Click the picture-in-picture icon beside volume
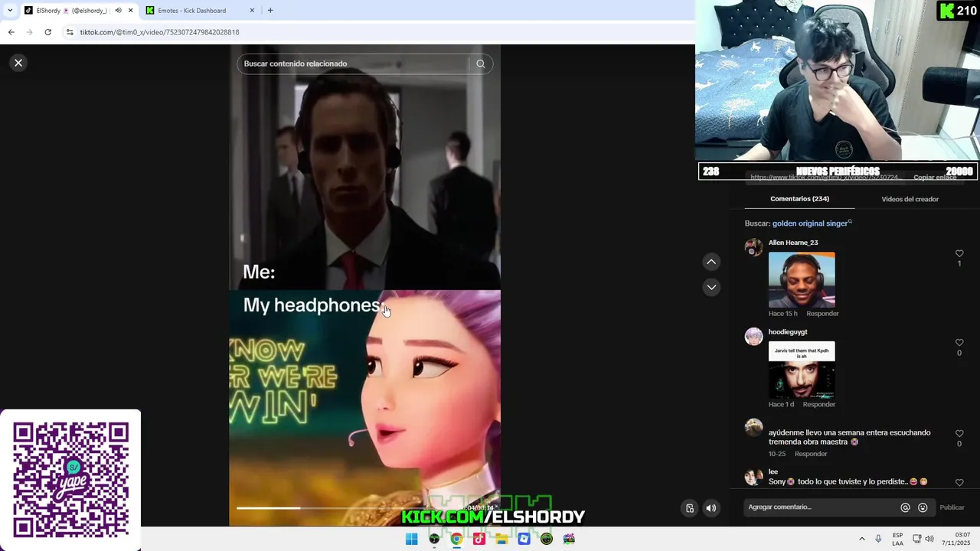 point(690,508)
